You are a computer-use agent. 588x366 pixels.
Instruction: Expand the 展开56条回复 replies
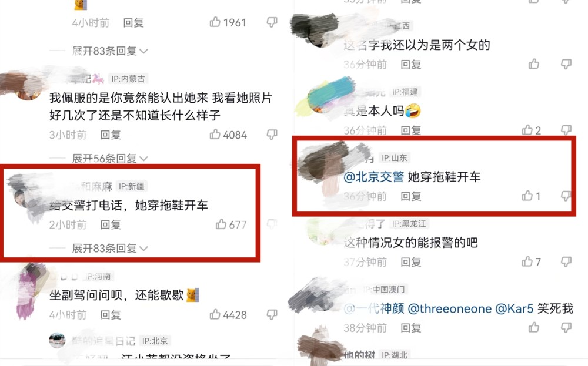[110, 159]
